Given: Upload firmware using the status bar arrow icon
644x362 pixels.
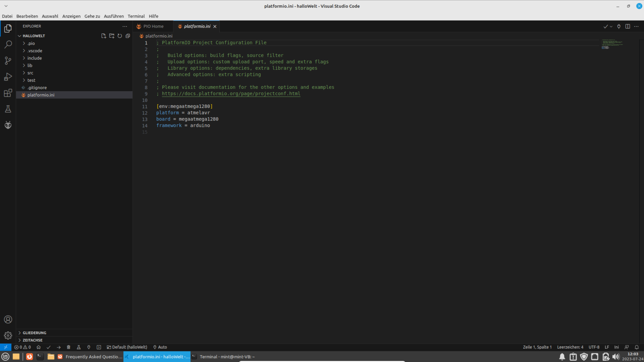Looking at the screenshot, I should click(58, 347).
